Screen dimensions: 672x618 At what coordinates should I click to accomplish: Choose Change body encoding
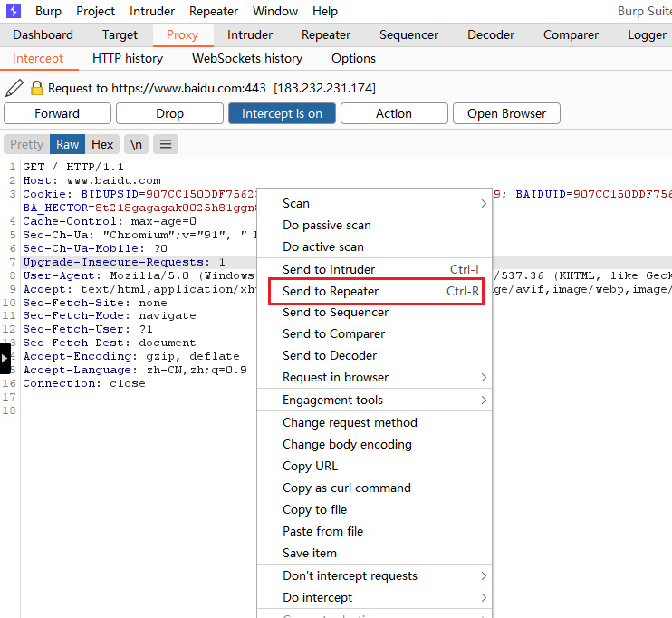click(x=375, y=444)
